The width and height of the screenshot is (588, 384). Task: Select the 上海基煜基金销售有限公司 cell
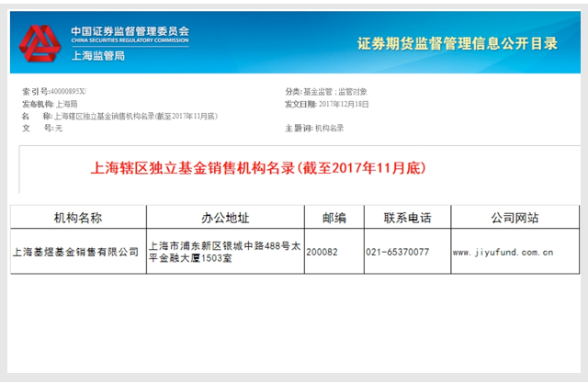pos(78,251)
